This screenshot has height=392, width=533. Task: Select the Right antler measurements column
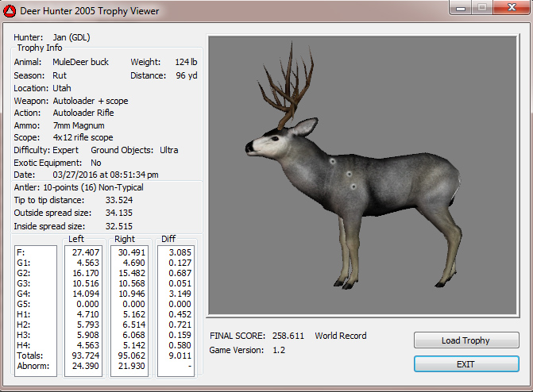click(129, 311)
